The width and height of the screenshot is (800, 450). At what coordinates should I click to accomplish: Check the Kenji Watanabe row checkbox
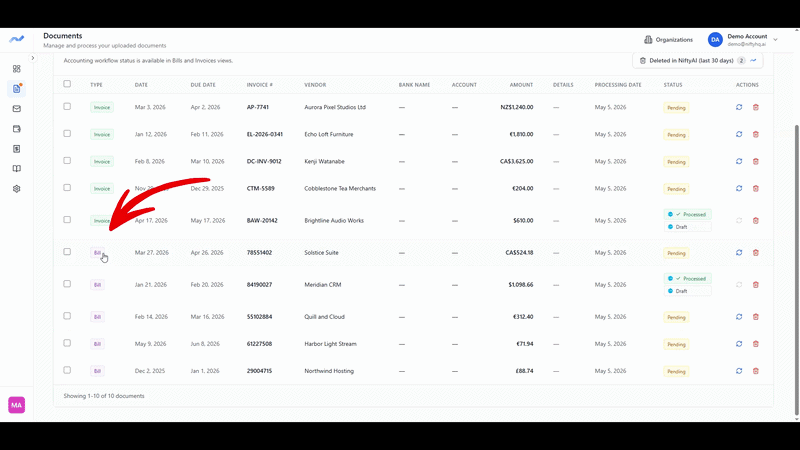tap(67, 161)
